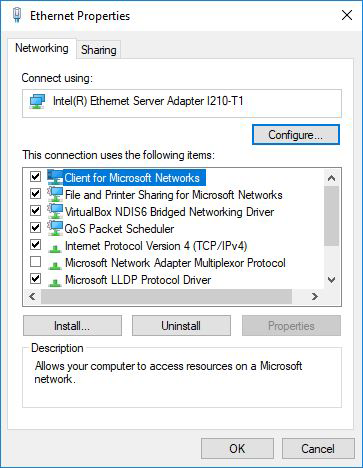
Task: Select the QoS Packet Scheduler list item
Action: (119, 229)
